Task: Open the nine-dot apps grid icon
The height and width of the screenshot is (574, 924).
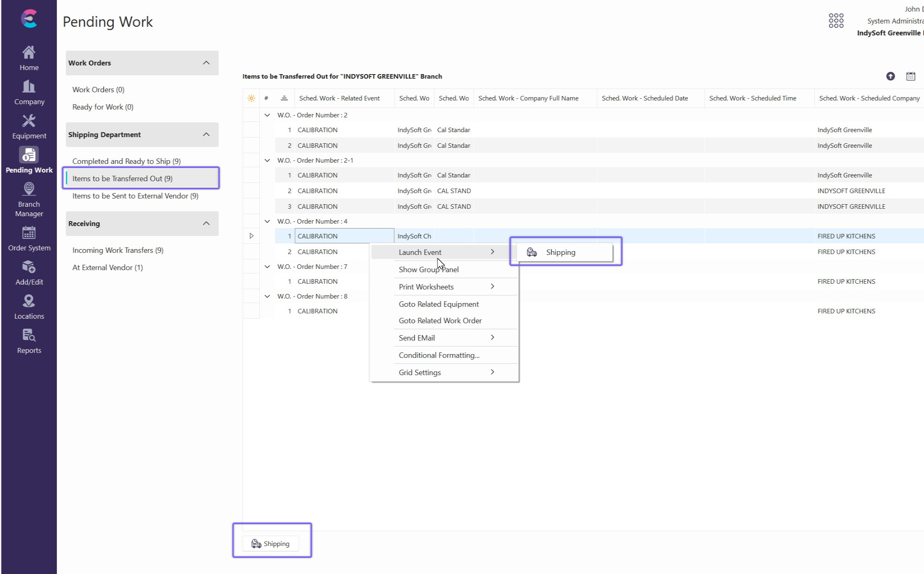Action: [x=836, y=21]
